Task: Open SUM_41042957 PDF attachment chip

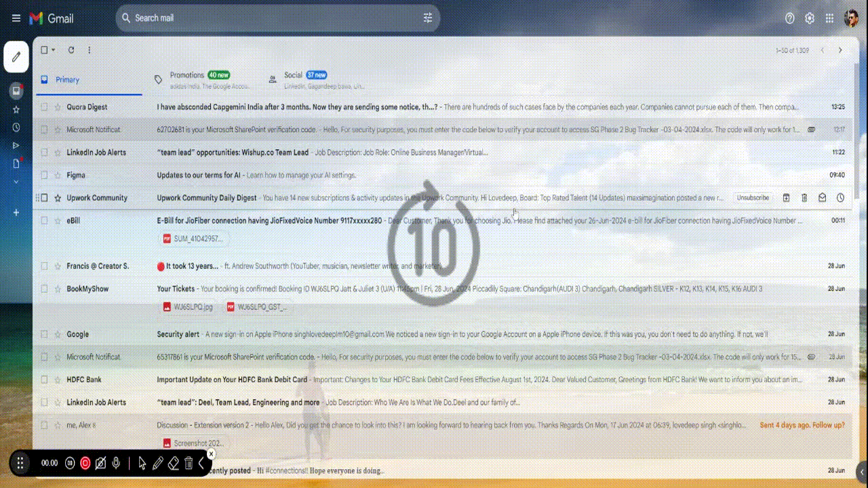Action: pos(193,239)
